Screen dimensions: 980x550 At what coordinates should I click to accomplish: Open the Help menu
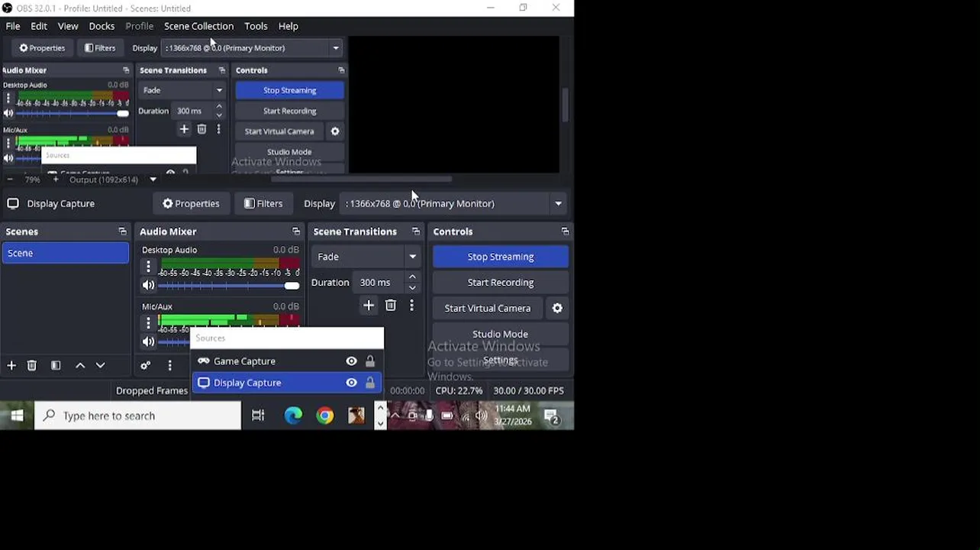288,26
